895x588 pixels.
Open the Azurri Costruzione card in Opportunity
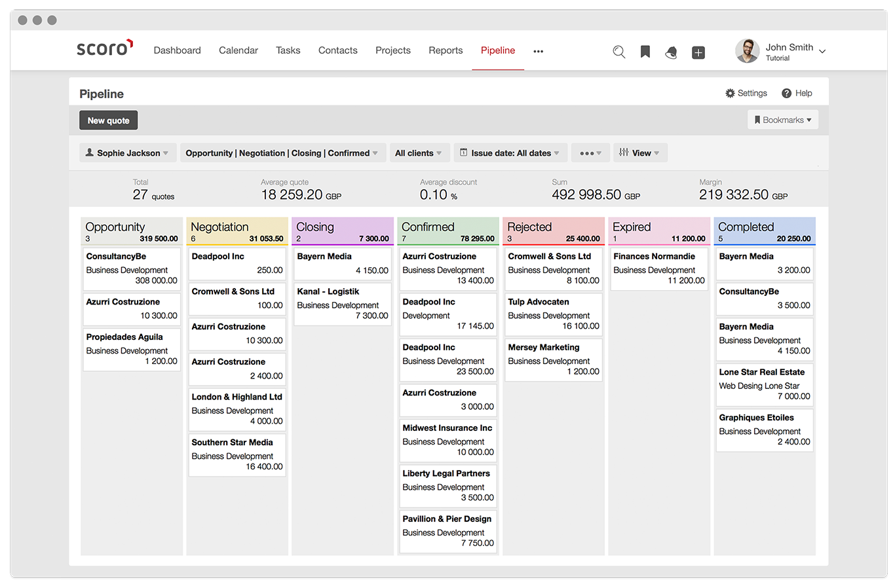[x=132, y=309]
